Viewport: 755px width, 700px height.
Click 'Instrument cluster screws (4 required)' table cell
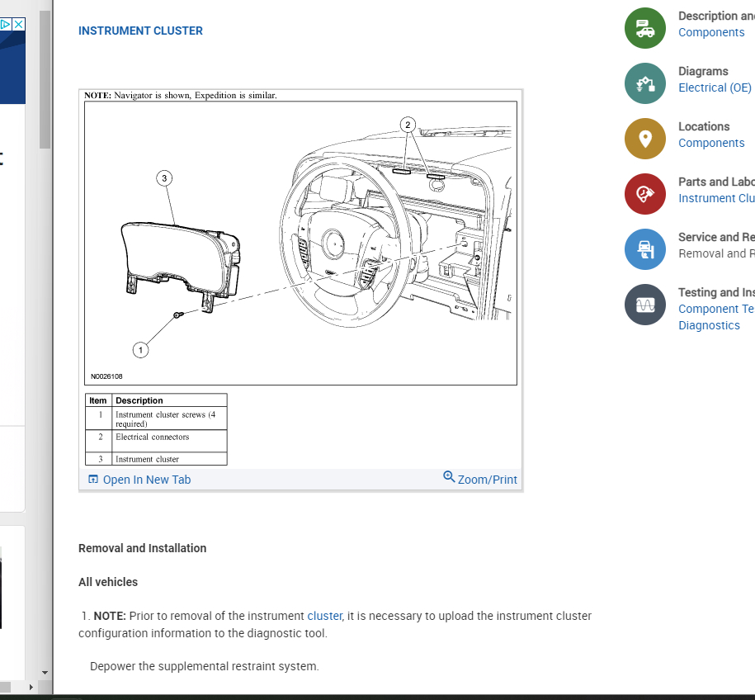pos(169,419)
